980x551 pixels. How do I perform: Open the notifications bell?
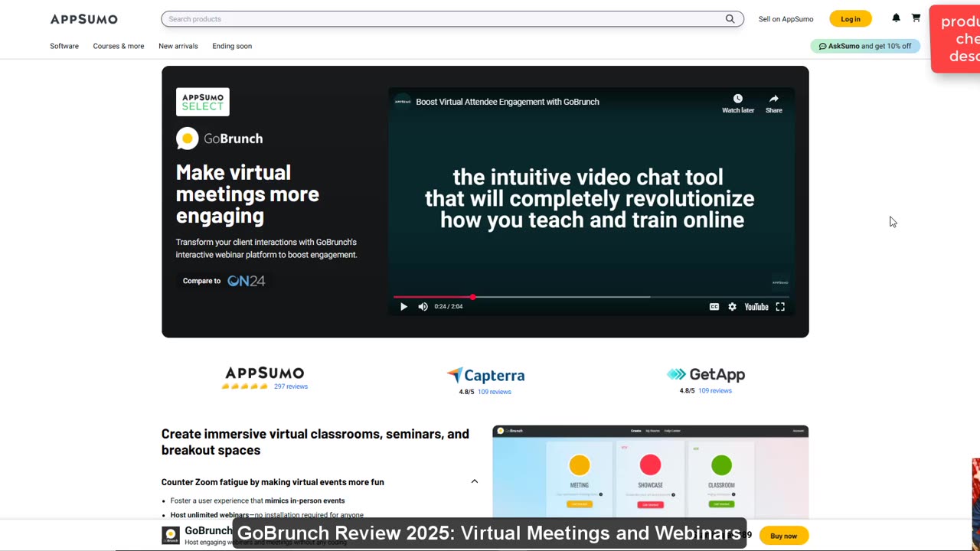896,18
